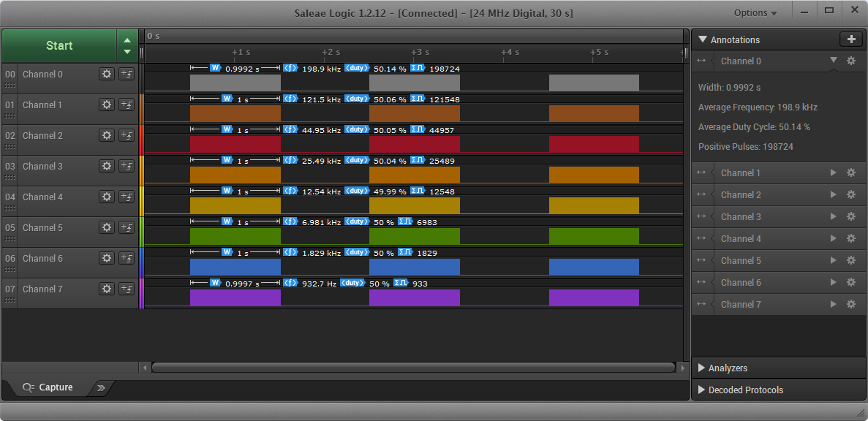The width and height of the screenshot is (868, 421).
Task: Set trigger edge for Channel 4
Action: pos(127,197)
